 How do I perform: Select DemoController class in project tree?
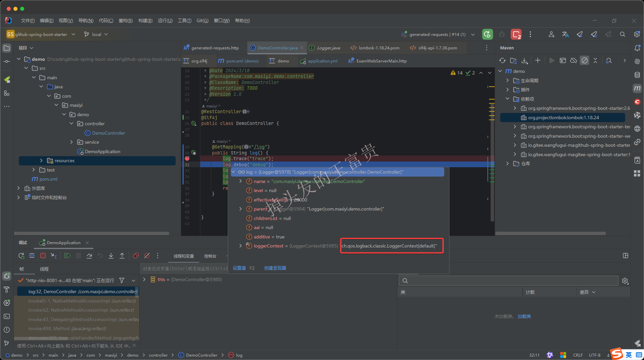click(109, 133)
